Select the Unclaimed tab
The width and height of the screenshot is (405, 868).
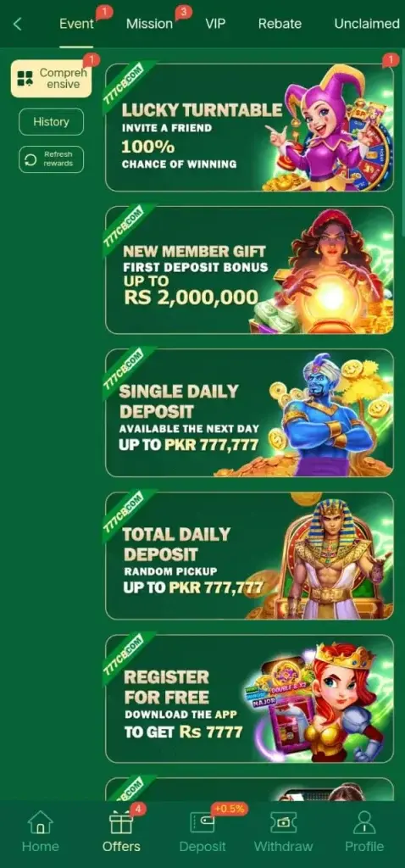(x=367, y=24)
